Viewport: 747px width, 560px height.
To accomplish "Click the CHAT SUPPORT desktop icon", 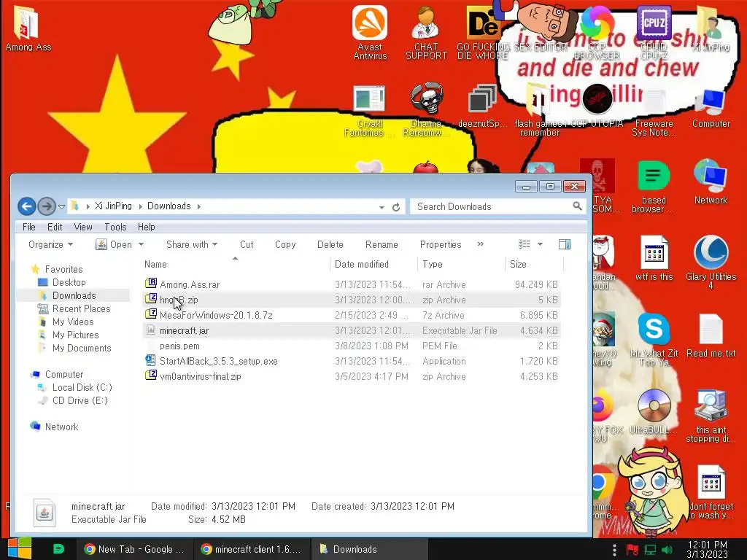I will (426, 33).
